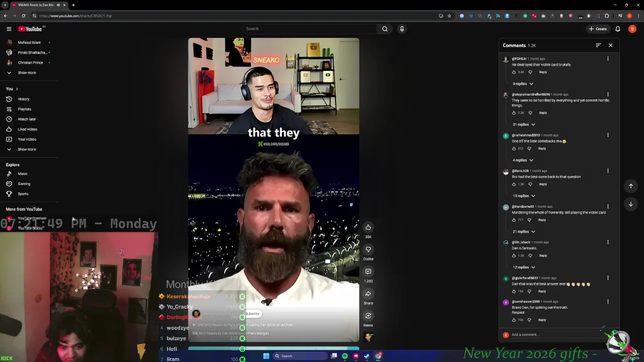Expand the 12 replies thread
The image size is (644, 362).
point(524,267)
